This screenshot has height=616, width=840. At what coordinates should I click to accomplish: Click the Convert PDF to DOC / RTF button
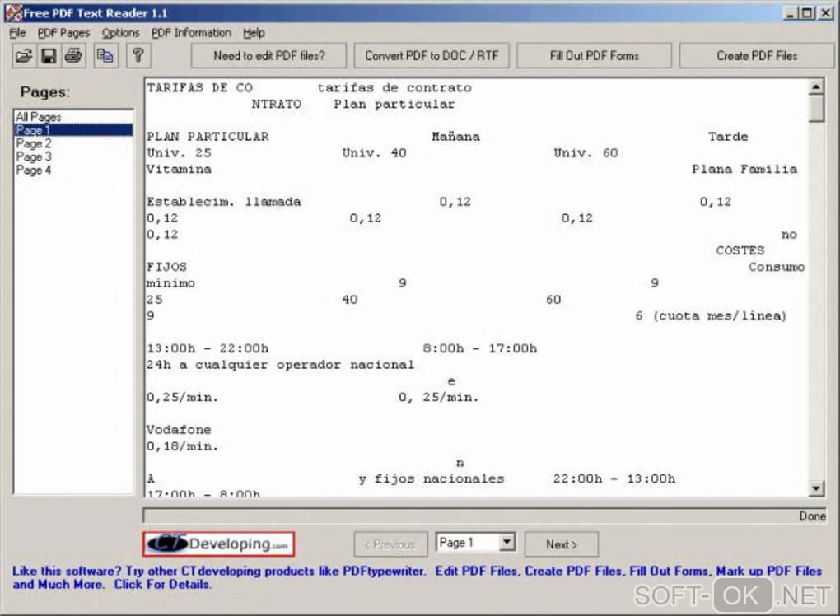point(432,56)
